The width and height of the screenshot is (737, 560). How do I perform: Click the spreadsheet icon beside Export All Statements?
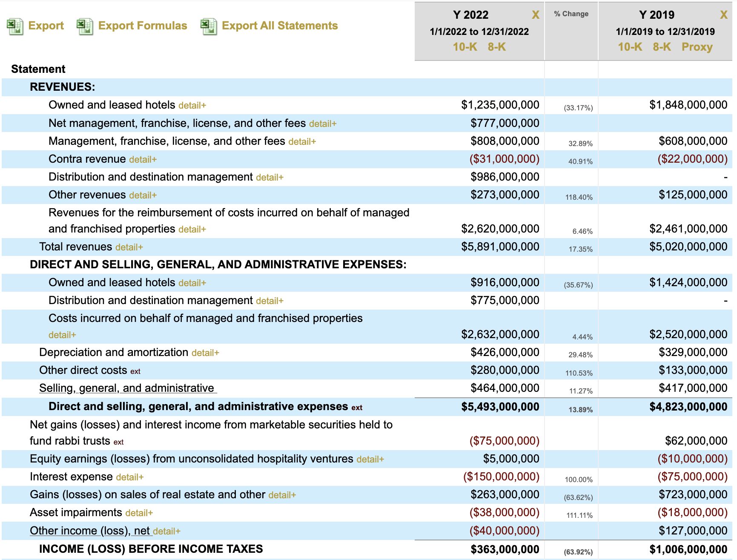[x=209, y=26]
